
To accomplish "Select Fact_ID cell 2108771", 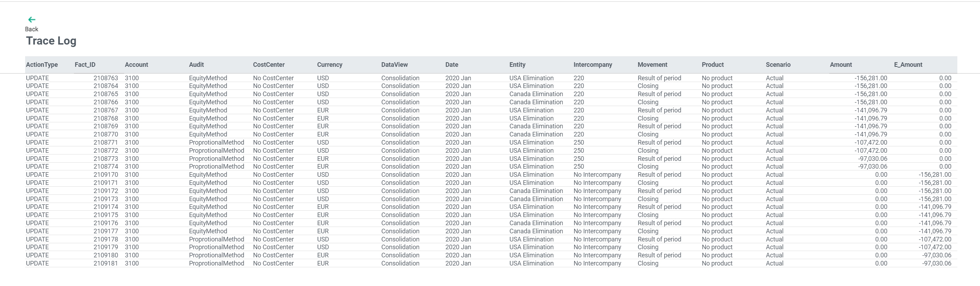I will coord(106,142).
